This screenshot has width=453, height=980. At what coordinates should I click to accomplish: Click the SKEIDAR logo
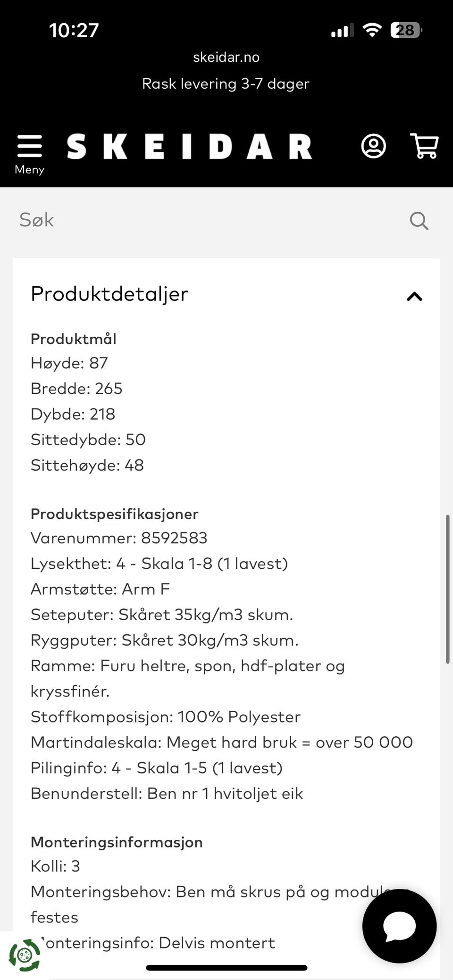coord(189,146)
